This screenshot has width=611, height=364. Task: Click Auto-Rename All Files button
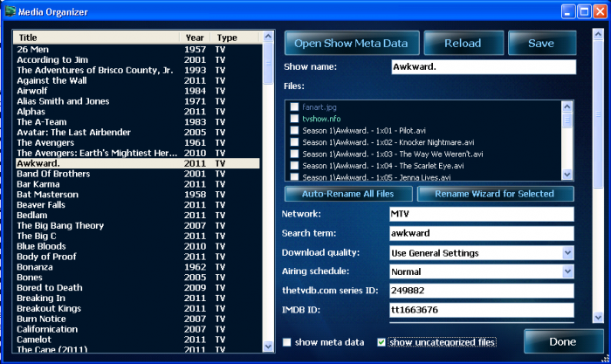point(348,194)
